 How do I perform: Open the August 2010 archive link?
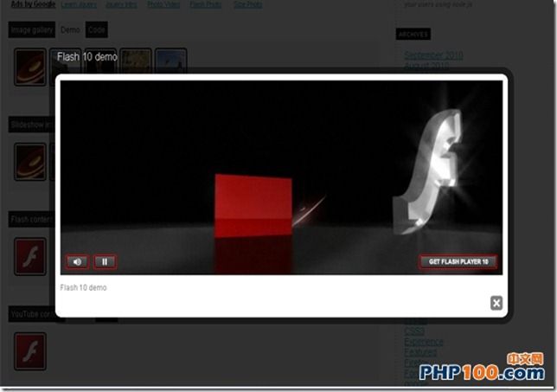coord(426,66)
